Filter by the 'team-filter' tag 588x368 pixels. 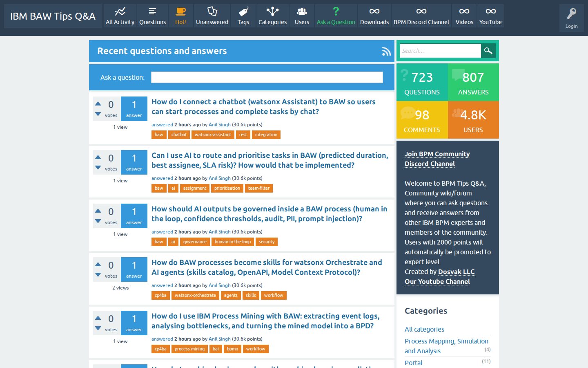[259, 188]
